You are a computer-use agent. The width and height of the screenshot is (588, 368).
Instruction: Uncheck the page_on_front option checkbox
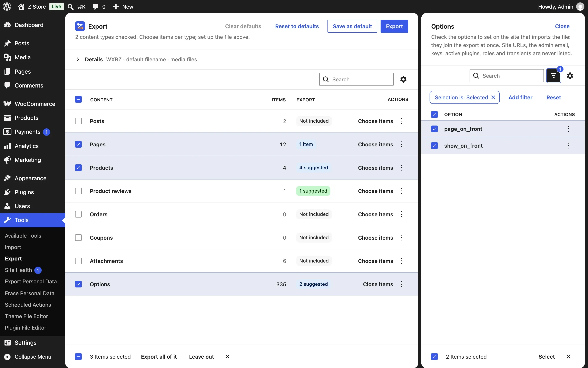click(434, 129)
